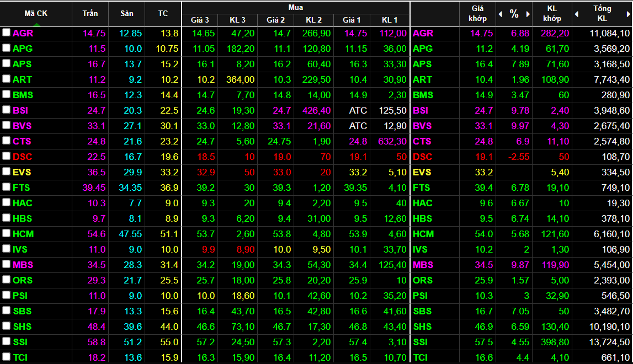This screenshot has height=364, width=633.
Task: Click the Mua group header
Action: coord(296,7)
